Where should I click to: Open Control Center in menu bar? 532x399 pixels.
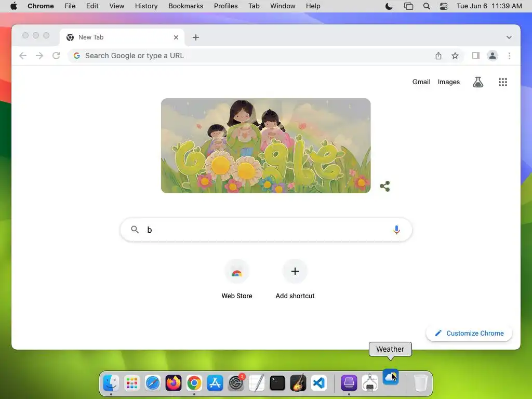click(444, 6)
